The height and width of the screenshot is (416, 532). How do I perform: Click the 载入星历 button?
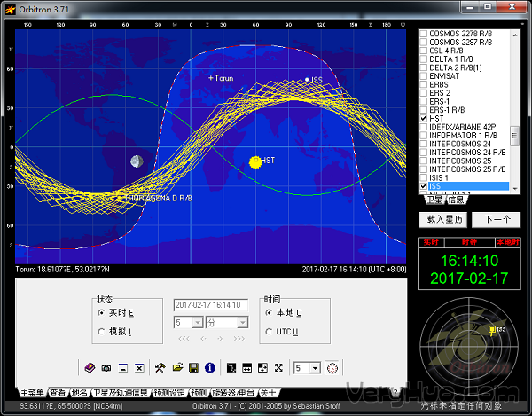point(442,219)
